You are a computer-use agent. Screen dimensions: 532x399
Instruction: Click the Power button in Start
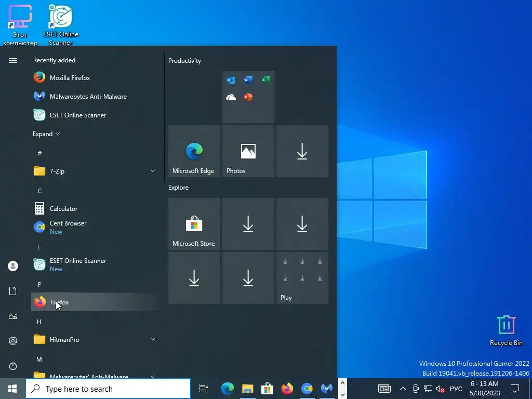pyautogui.click(x=13, y=366)
